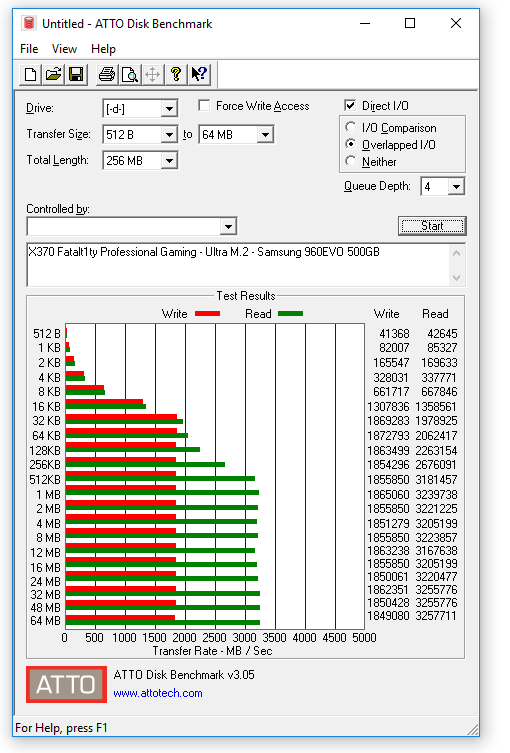
Task: Click the read value 2676091
Action: tap(436, 464)
